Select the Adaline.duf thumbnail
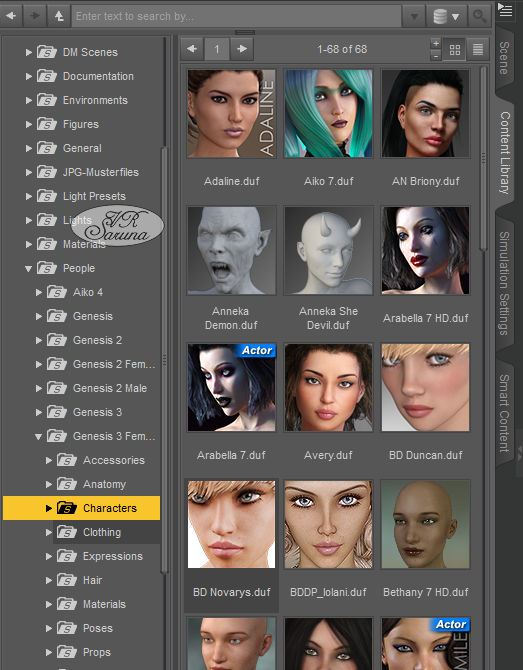Image resolution: width=523 pixels, height=670 pixels. click(x=232, y=114)
